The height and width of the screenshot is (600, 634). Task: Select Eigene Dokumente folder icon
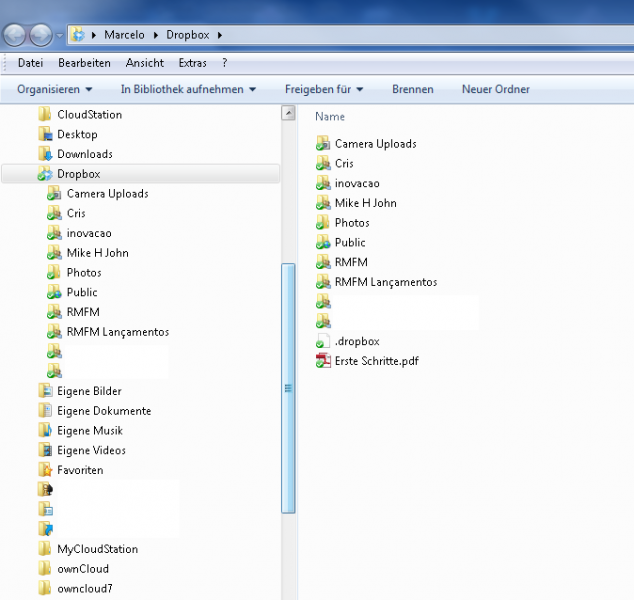[x=45, y=411]
